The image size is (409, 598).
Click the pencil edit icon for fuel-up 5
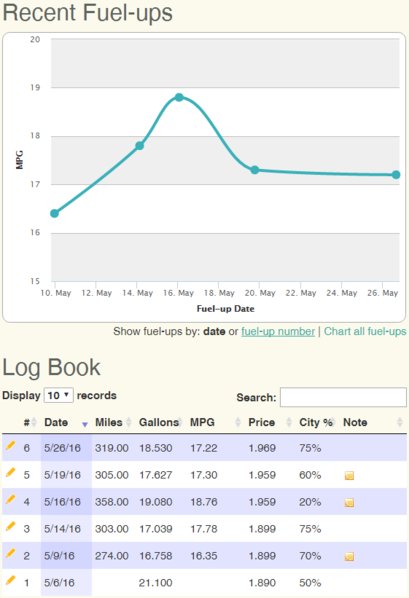[11, 472]
